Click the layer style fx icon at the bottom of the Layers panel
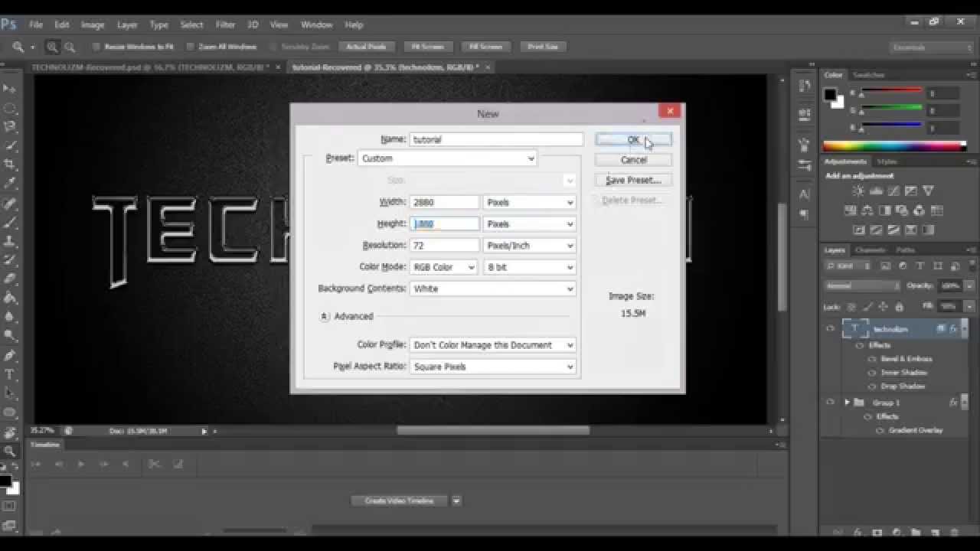Screen dimensions: 980x551 (858, 532)
